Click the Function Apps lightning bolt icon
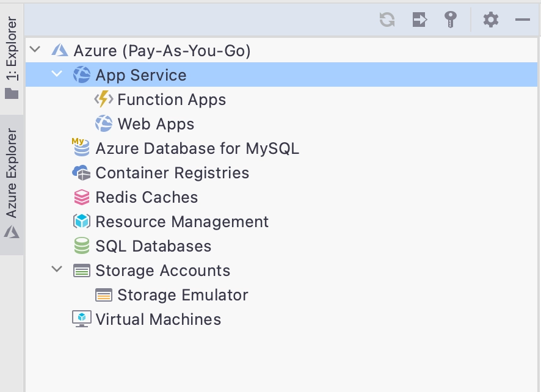541x392 pixels. coord(104,100)
